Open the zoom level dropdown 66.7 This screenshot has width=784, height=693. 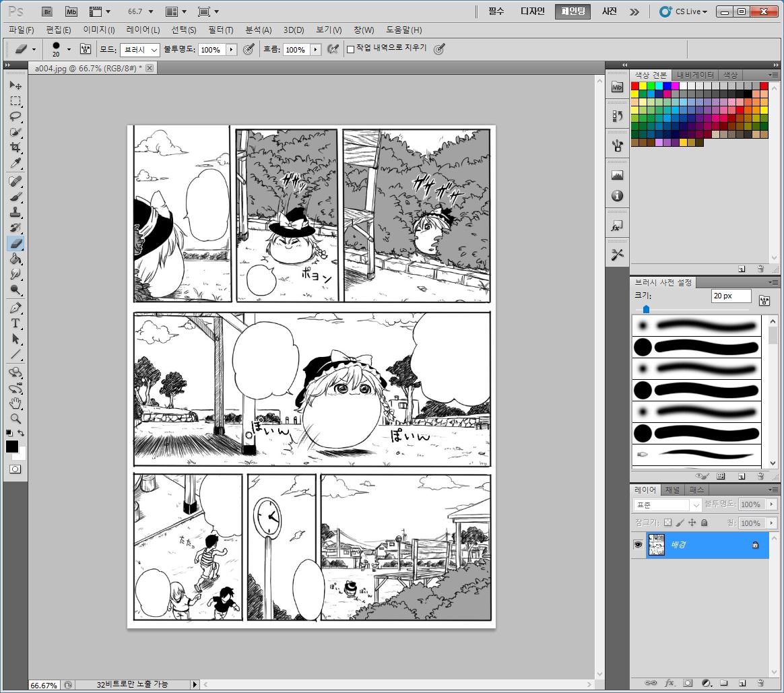151,11
